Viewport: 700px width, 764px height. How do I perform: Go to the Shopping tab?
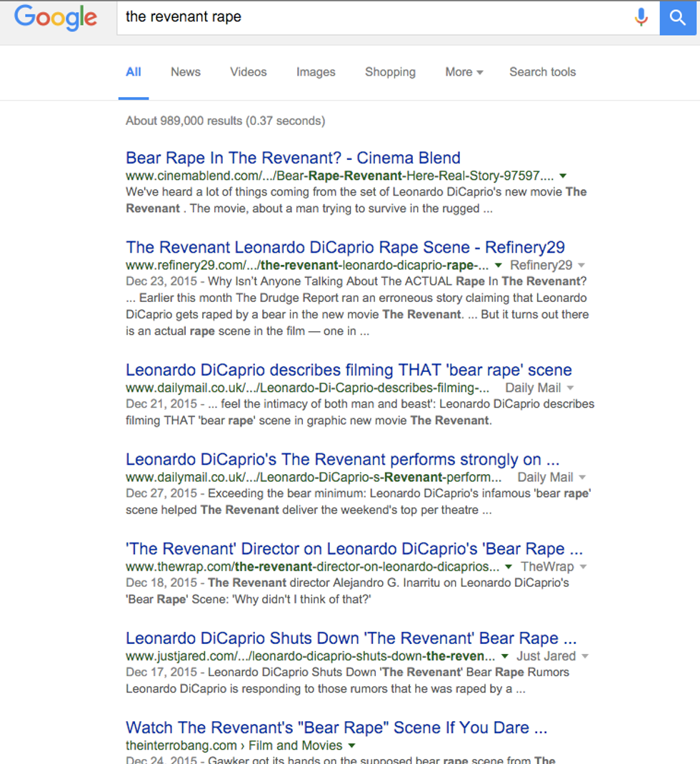[390, 72]
